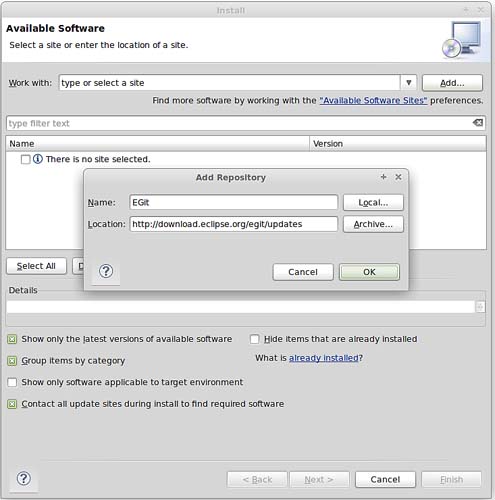This screenshot has height=500, width=495.
Task: Maximize the Add Repository dialog with plus icon
Action: tap(383, 177)
